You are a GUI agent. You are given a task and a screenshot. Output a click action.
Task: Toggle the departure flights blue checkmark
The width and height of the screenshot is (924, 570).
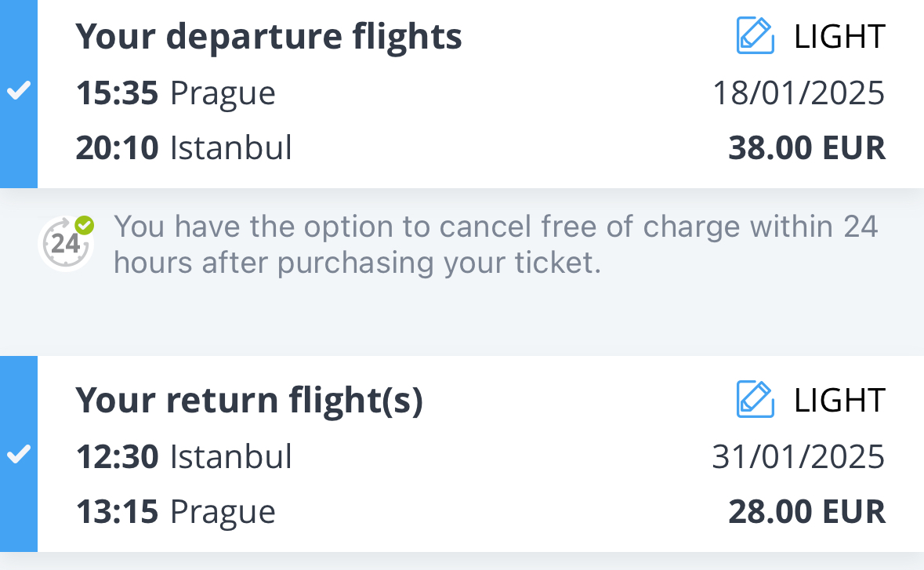coord(18,90)
